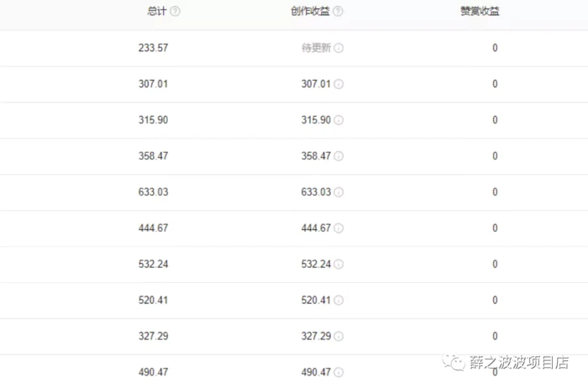The height and width of the screenshot is (388, 588).
Task: Click the help icon beside 创作收益 header
Action: (x=338, y=12)
